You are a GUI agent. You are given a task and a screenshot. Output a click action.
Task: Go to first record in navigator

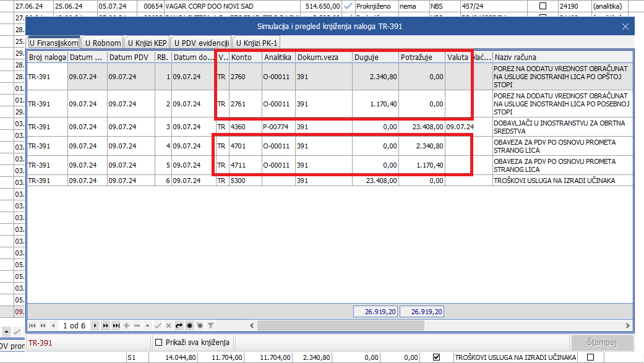[x=32, y=325]
